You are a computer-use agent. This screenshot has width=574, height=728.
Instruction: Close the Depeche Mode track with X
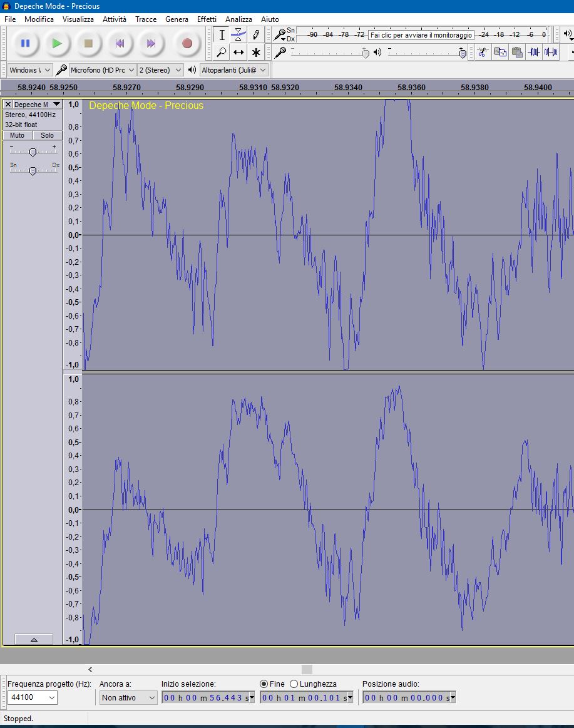(x=8, y=105)
